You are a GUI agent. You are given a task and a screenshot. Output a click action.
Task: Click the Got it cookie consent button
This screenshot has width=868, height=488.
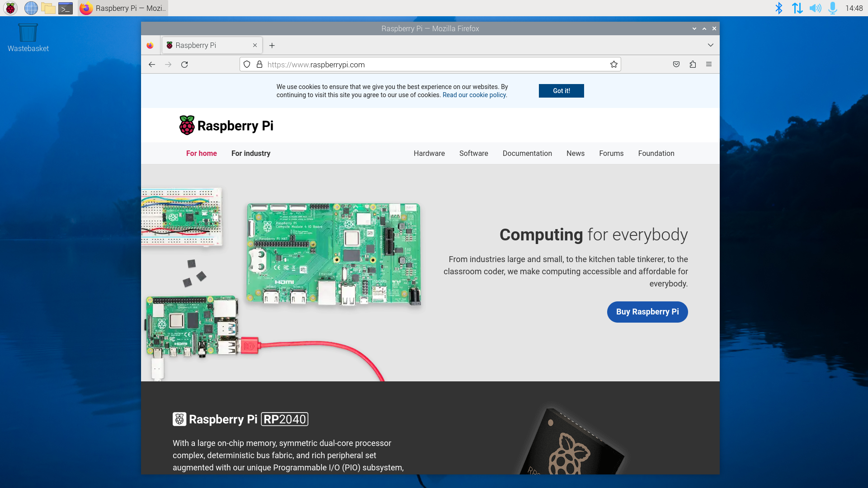tap(561, 90)
